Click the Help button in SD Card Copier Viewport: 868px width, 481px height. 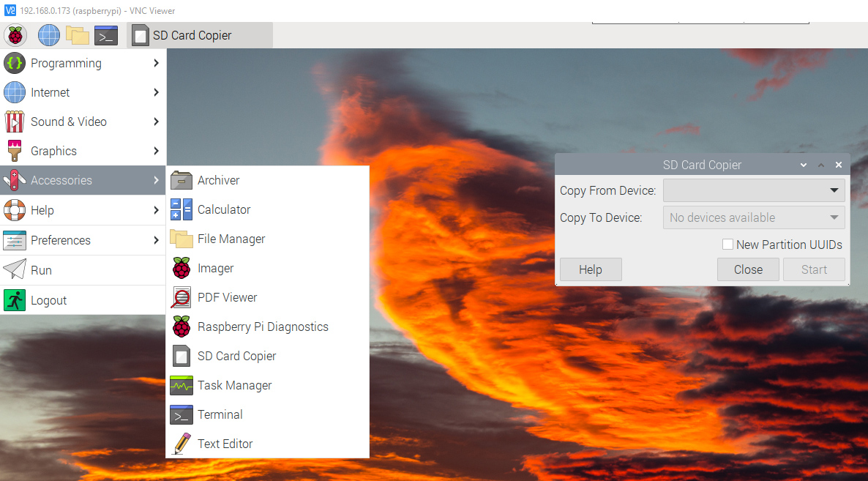pyautogui.click(x=591, y=269)
